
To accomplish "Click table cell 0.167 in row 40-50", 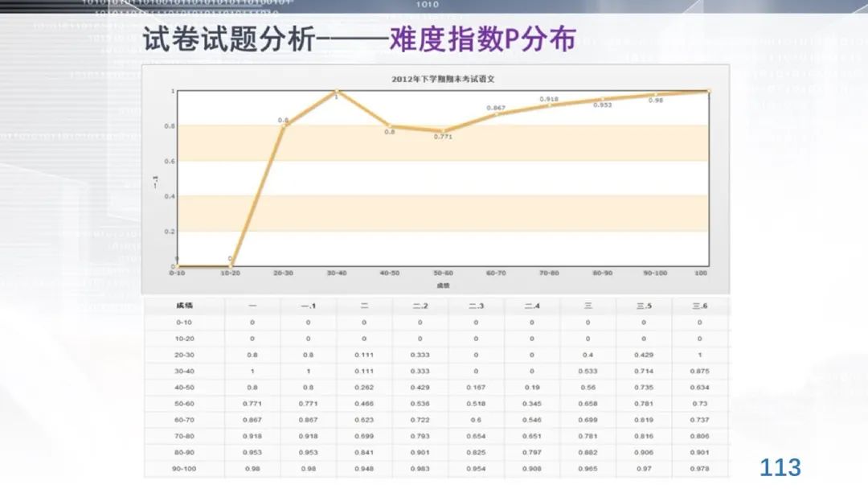I will pos(476,388).
